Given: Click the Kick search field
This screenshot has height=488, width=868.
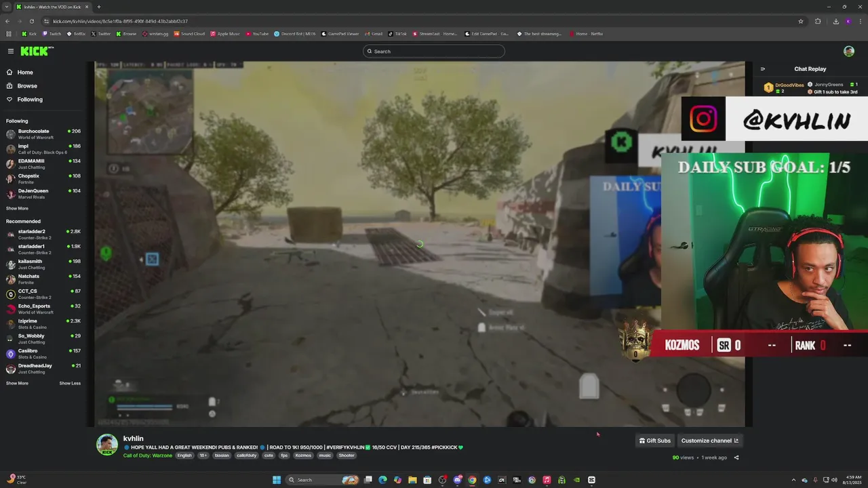Looking at the screenshot, I should 434,52.
